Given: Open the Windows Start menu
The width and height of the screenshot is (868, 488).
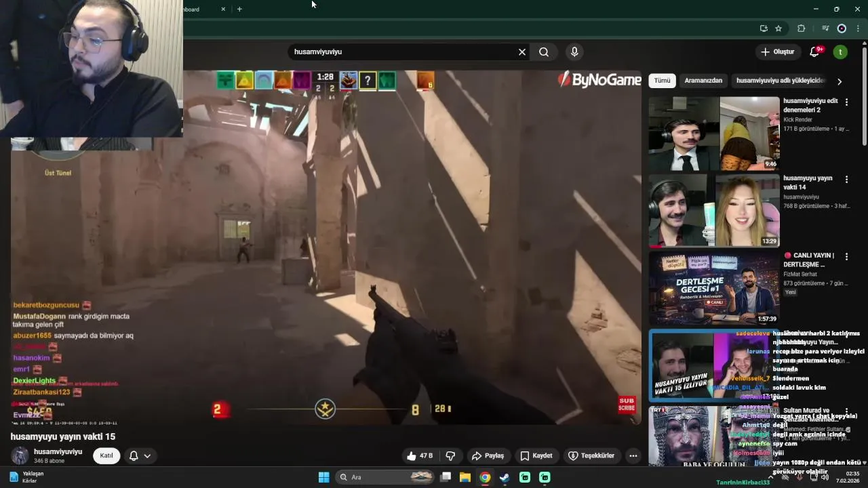Looking at the screenshot, I should pos(323,477).
